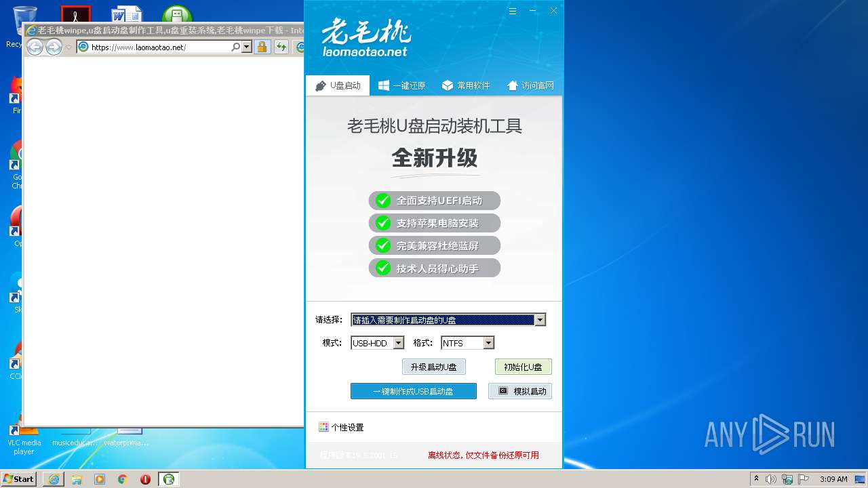Refresh the page in Internet Explorer
The image size is (868, 488).
(x=281, y=47)
